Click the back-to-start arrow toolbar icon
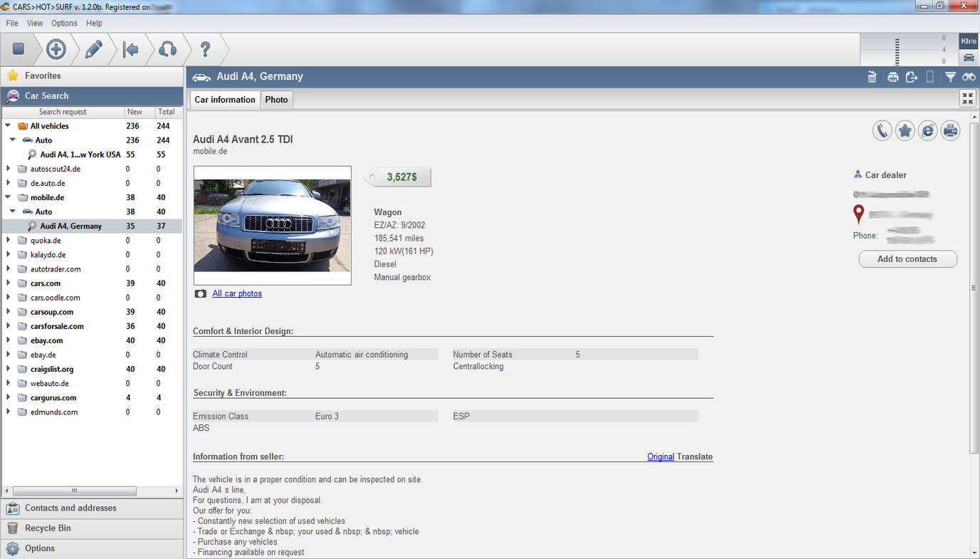The height and width of the screenshot is (559, 980). pyautogui.click(x=130, y=49)
